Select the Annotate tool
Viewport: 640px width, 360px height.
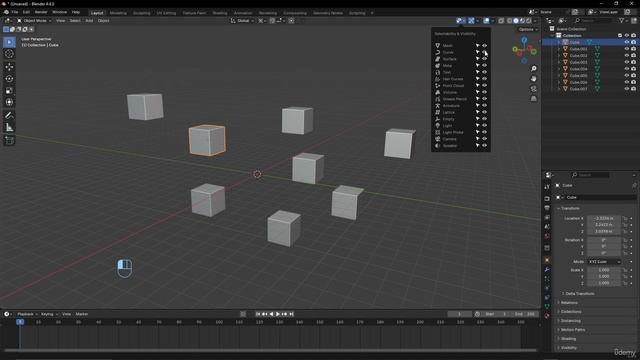[x=9, y=116]
